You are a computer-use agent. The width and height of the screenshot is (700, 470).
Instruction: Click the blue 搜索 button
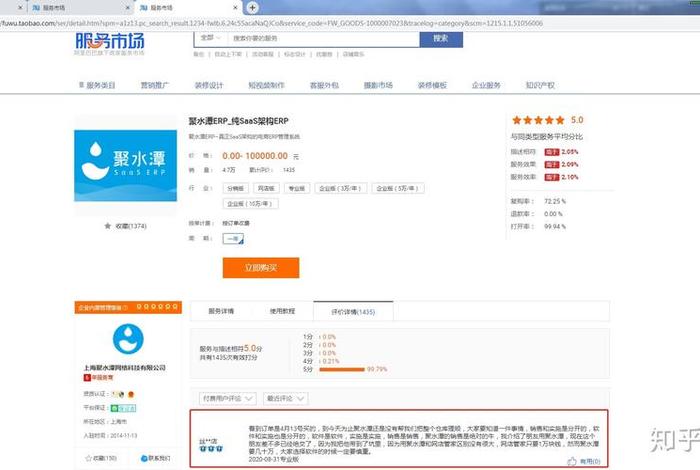[x=441, y=39]
